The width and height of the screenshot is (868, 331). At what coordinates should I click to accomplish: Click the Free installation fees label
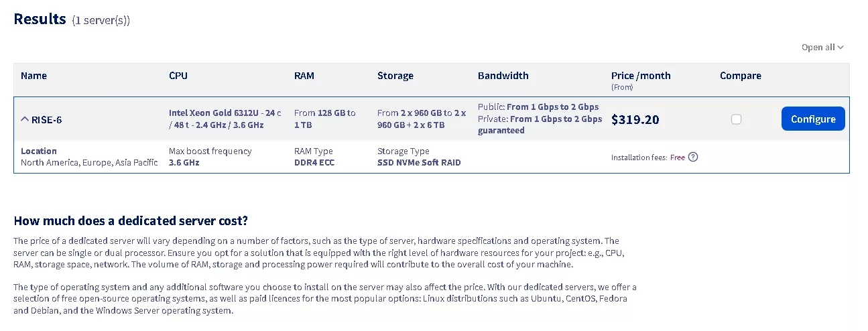[x=678, y=157]
